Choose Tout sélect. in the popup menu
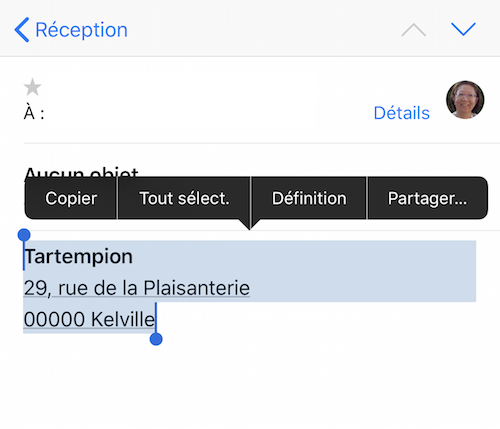 (184, 198)
